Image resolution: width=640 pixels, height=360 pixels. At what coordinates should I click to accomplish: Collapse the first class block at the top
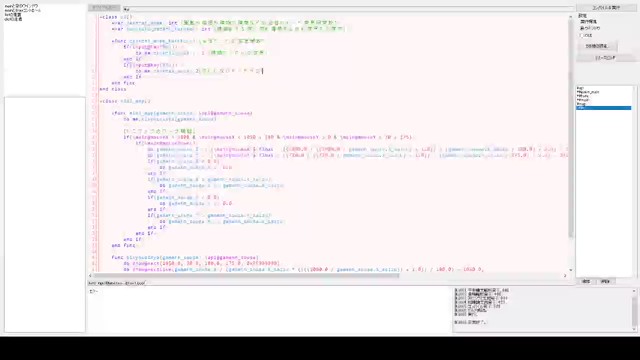point(101,17)
